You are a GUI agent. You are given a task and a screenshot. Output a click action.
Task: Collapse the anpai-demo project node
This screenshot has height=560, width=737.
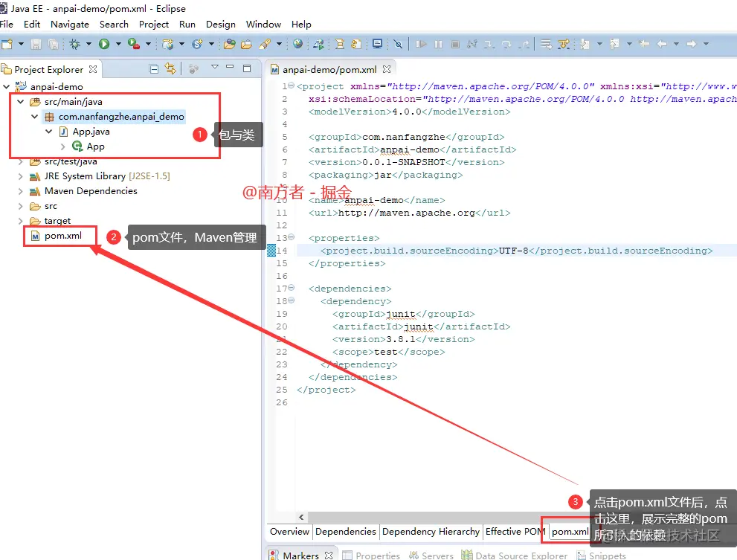tap(6, 86)
